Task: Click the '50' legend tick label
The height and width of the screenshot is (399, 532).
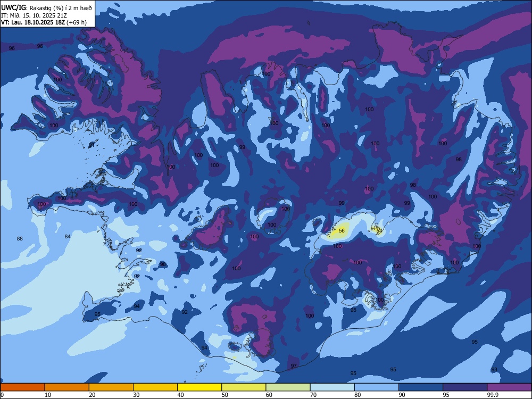Action: click(x=225, y=395)
